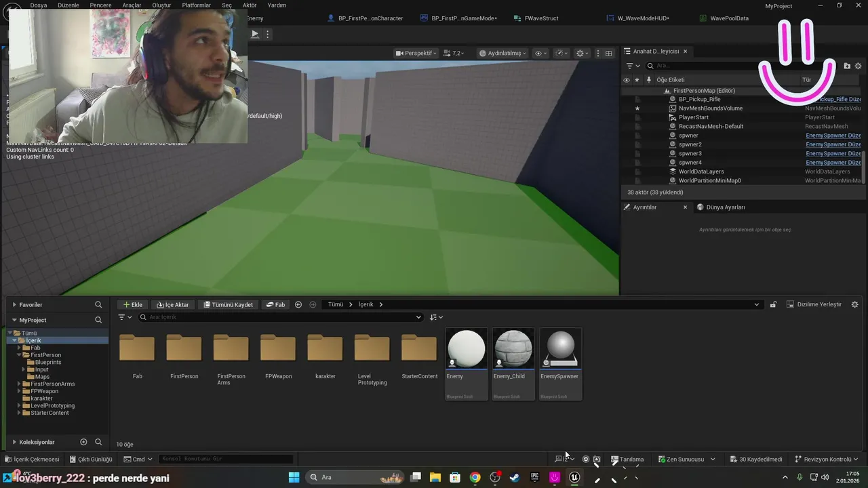This screenshot has height=488, width=868.
Task: Toggle the Content Browser lock icon
Action: coord(773,304)
